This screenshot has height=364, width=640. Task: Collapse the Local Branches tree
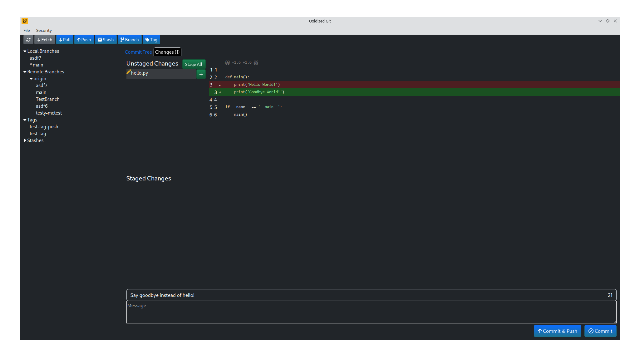click(25, 51)
